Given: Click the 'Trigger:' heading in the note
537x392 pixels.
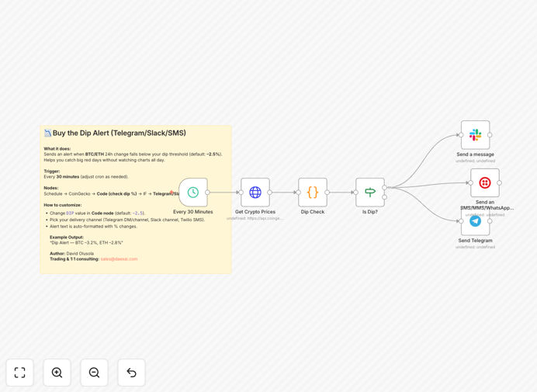Looking at the screenshot, I should [x=52, y=172].
